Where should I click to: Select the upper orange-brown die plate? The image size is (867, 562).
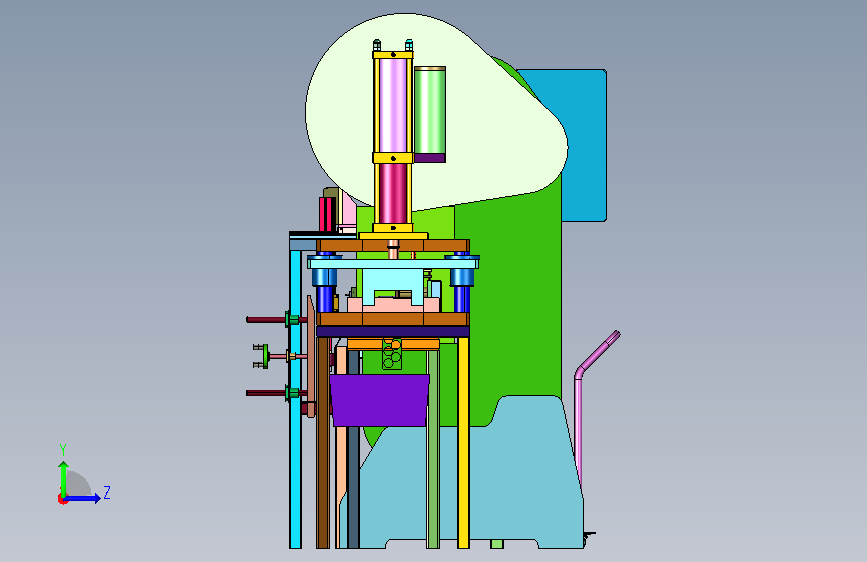(x=393, y=246)
